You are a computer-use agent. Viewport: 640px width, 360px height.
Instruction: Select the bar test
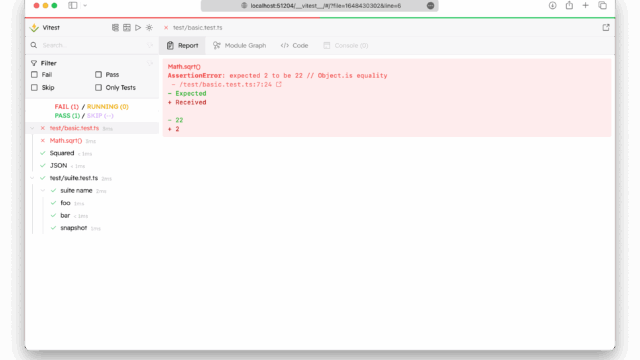click(x=92, y=216)
